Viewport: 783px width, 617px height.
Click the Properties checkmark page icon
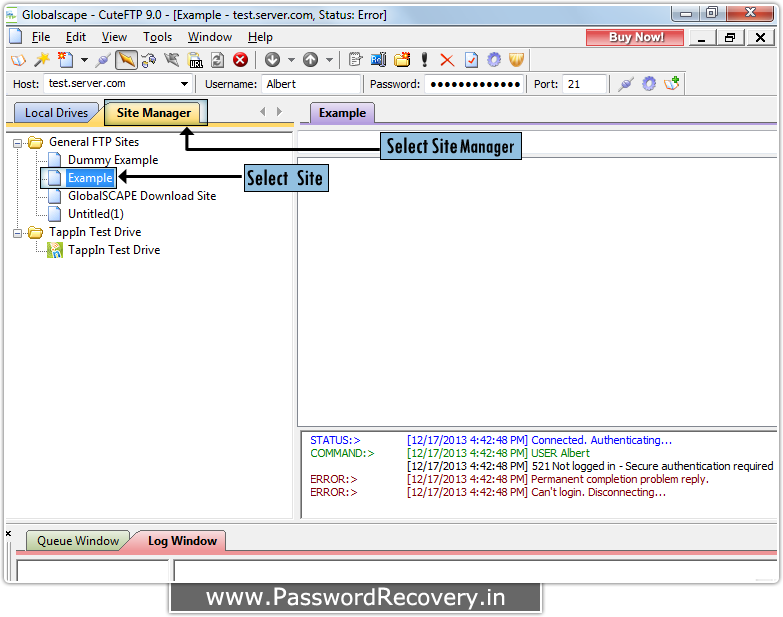pos(471,60)
